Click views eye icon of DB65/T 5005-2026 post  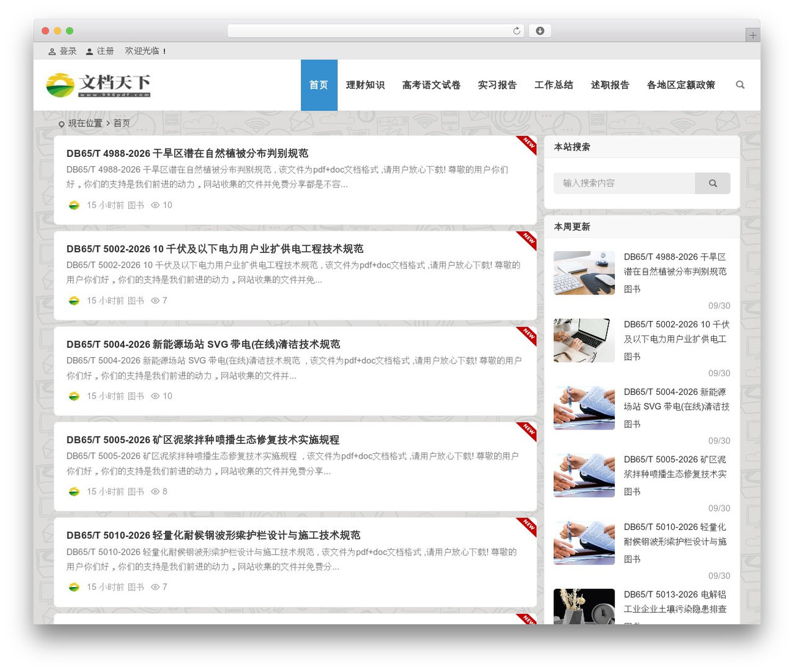pyautogui.click(x=155, y=492)
